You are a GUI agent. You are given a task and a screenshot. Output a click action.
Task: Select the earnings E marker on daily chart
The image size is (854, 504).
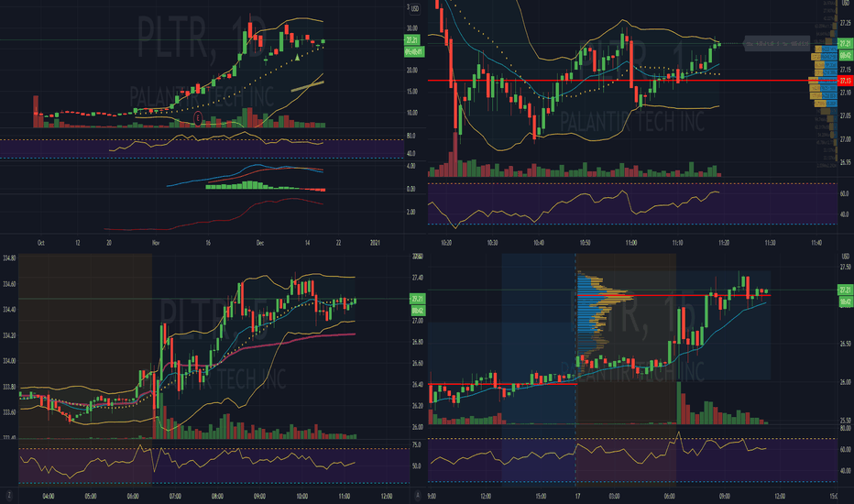[198, 117]
